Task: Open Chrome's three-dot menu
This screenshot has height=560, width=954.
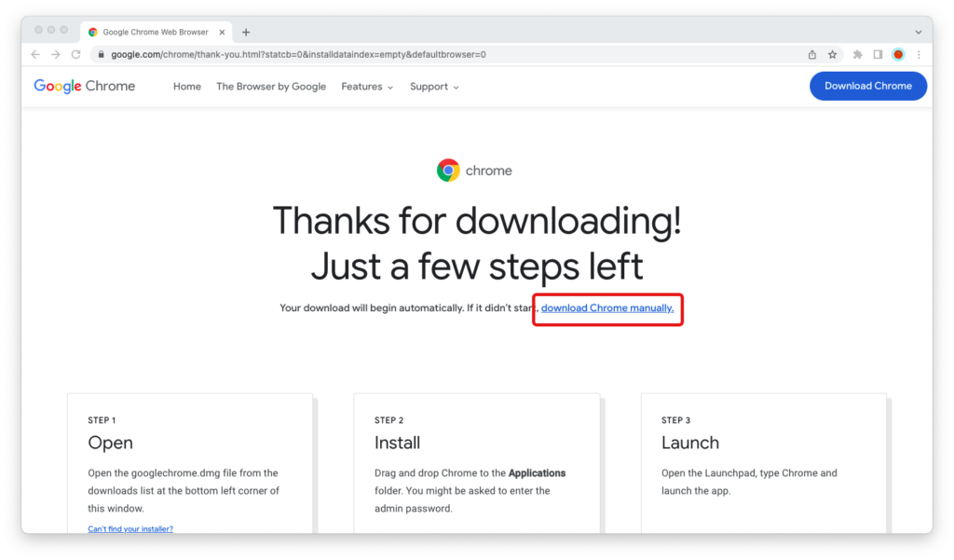Action: tap(919, 55)
